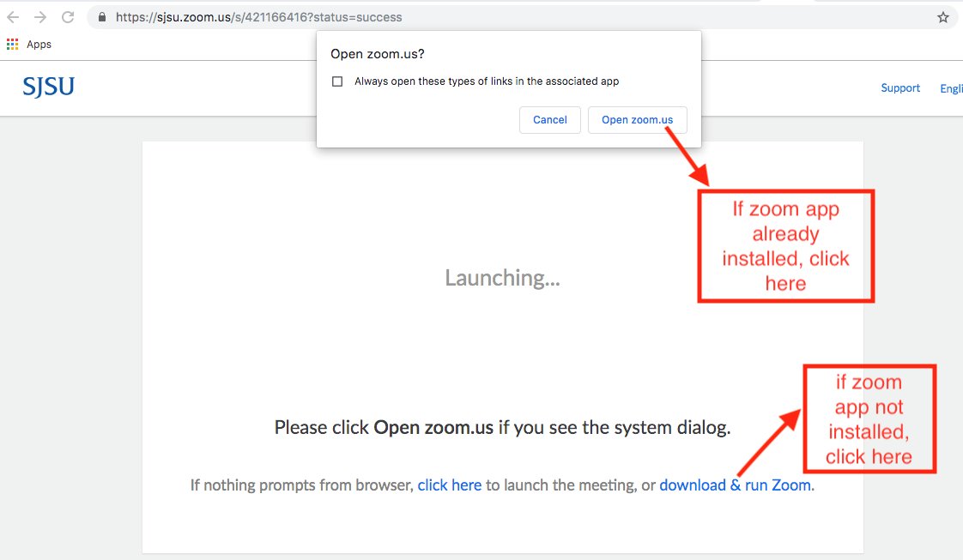
Task: View site info via the padlock icon
Action: pyautogui.click(x=102, y=17)
